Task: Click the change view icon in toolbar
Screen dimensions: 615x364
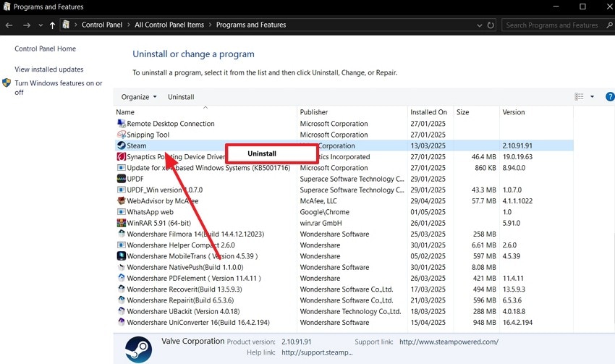Action: coord(579,96)
